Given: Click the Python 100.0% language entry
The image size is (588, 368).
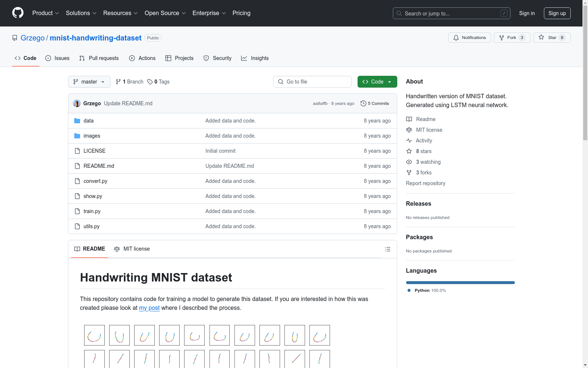Looking at the screenshot, I should [427, 290].
